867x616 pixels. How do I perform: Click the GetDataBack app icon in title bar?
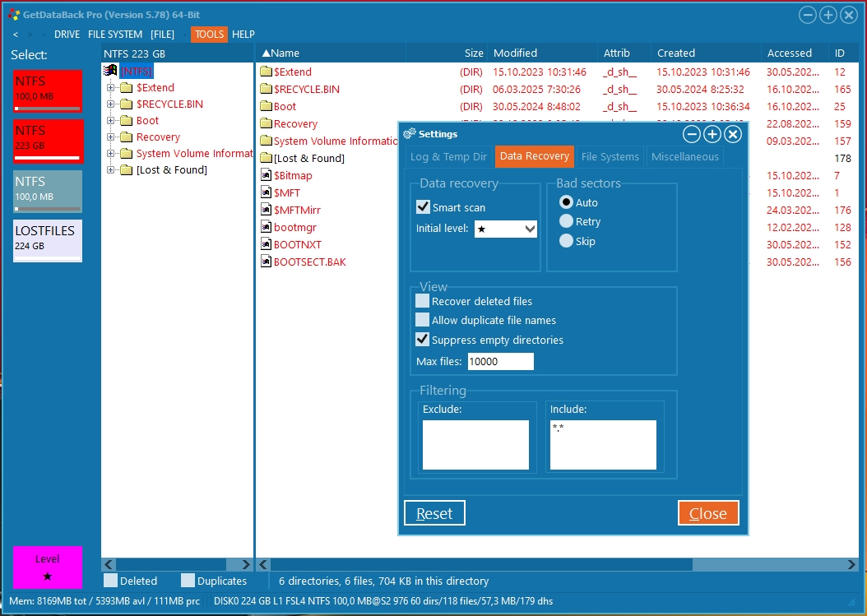coord(14,15)
